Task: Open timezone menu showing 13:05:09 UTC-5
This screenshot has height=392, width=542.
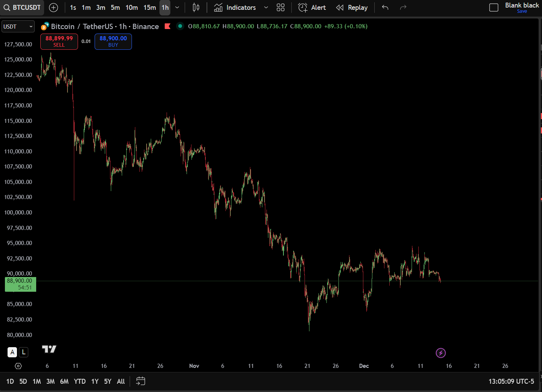Action: tap(511, 381)
